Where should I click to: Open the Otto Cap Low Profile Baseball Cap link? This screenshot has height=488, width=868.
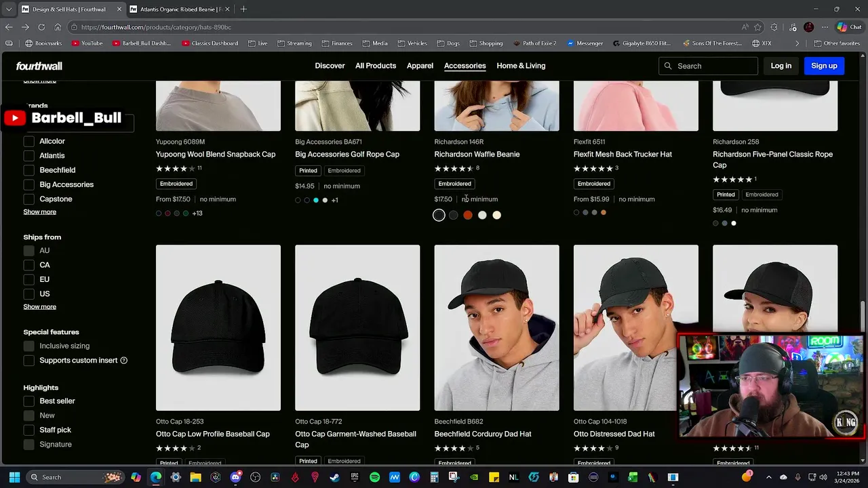pyautogui.click(x=213, y=434)
